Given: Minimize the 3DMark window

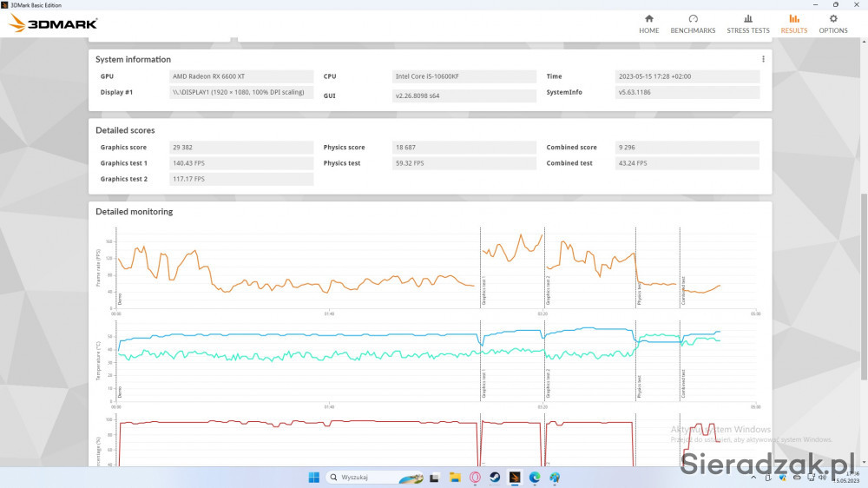Looking at the screenshot, I should pyautogui.click(x=815, y=4).
